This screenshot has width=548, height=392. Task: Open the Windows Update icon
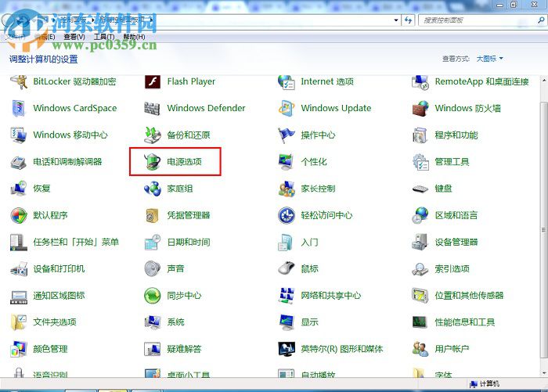tap(287, 108)
